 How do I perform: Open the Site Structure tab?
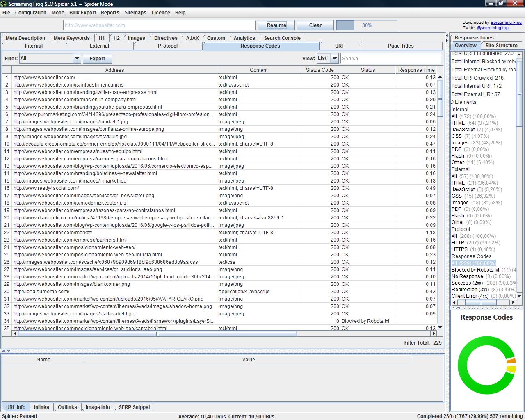tap(501, 46)
